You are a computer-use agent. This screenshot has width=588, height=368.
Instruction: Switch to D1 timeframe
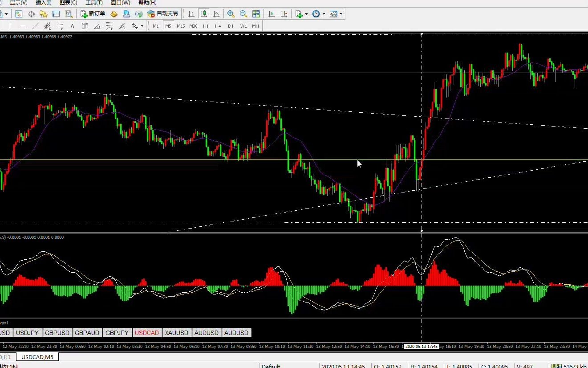tap(231, 26)
